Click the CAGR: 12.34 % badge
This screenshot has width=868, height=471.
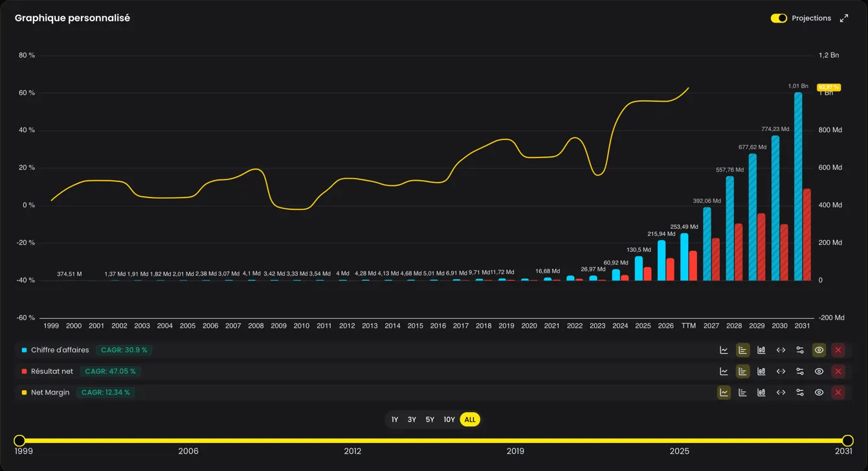[x=106, y=392]
